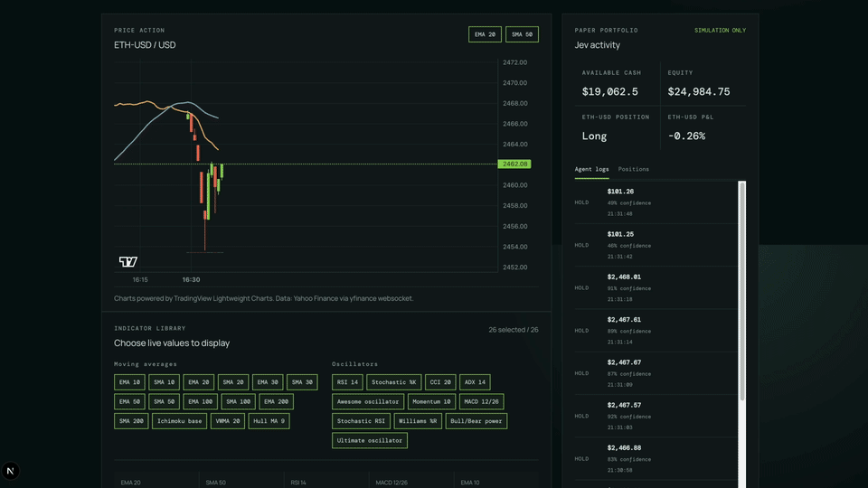Toggle Hull MA 9 indicator

coord(269,421)
